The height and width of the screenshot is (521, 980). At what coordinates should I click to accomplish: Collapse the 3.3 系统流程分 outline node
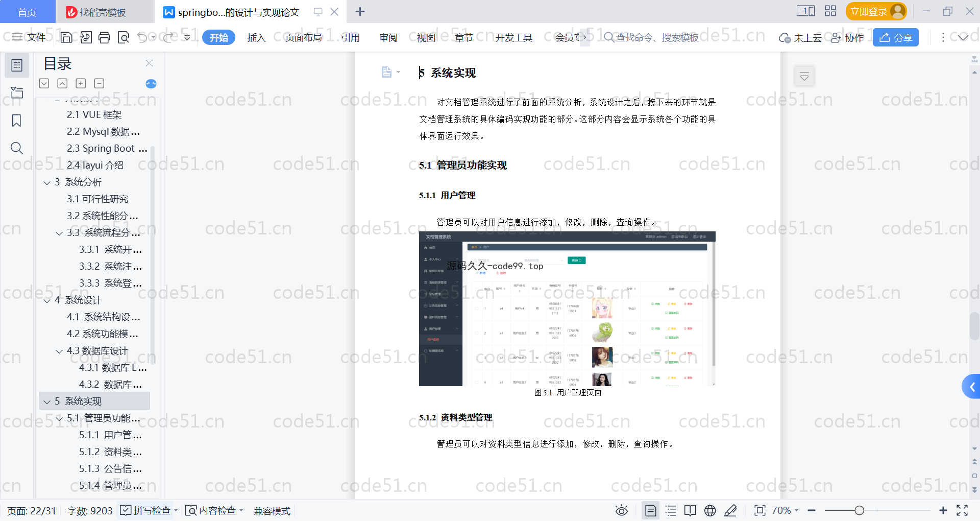(59, 233)
